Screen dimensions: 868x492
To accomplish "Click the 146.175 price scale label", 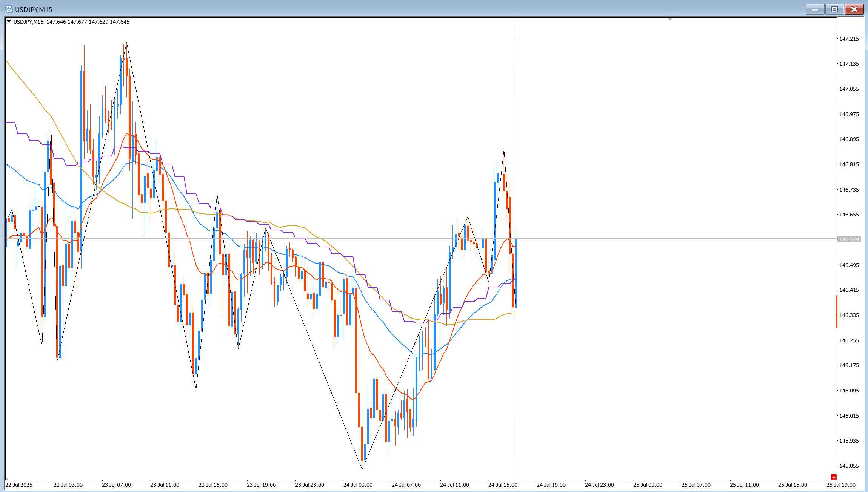I will [849, 365].
